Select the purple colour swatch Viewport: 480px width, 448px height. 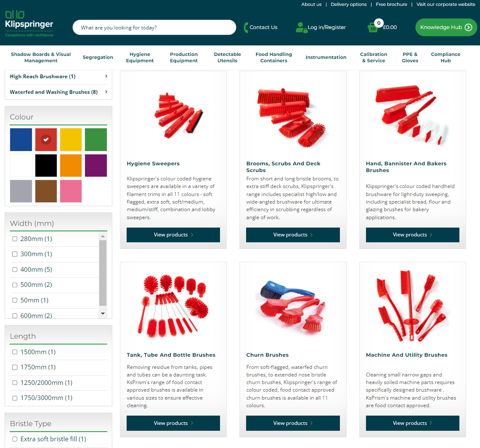point(96,166)
